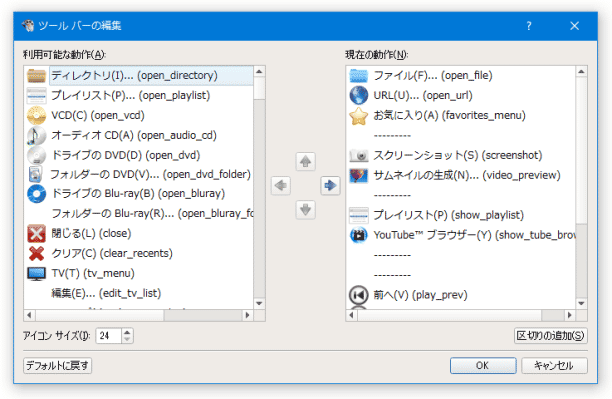Click the icon size input field
The image size is (612, 399).
tap(109, 336)
